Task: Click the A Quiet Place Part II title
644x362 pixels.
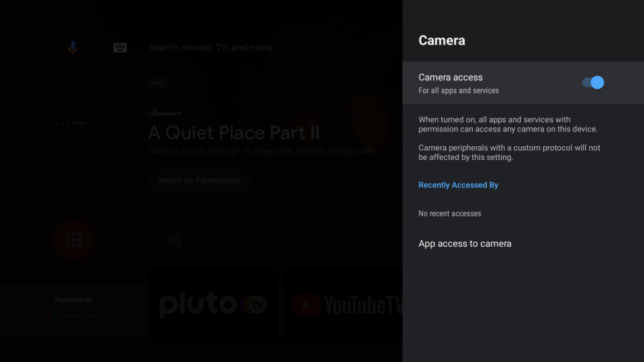Action: (x=233, y=133)
